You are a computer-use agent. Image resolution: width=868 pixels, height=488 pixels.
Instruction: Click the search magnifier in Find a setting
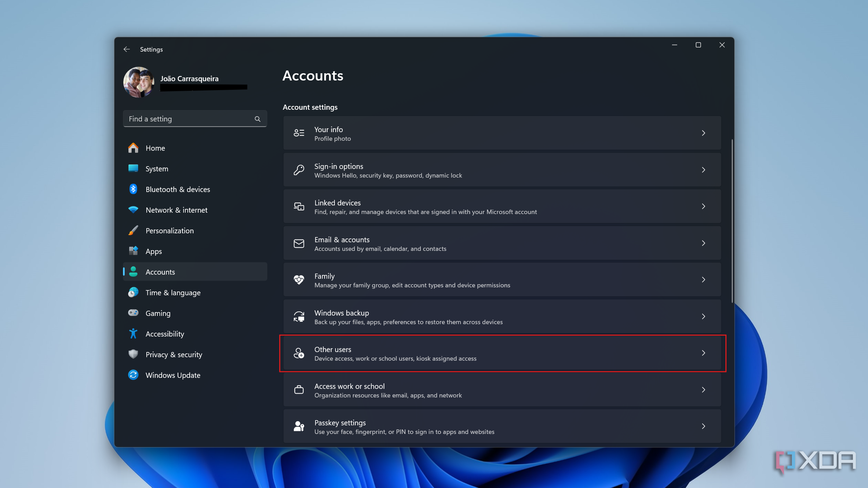click(x=257, y=119)
